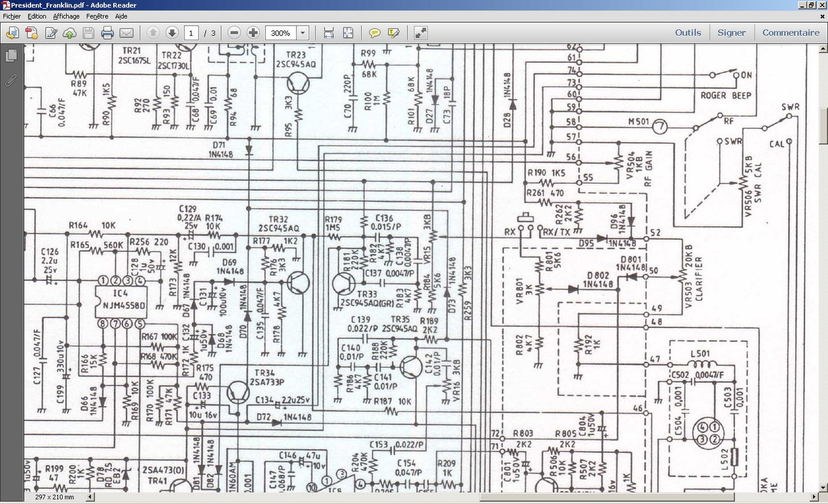Show the page thumbnails panel

[10, 56]
